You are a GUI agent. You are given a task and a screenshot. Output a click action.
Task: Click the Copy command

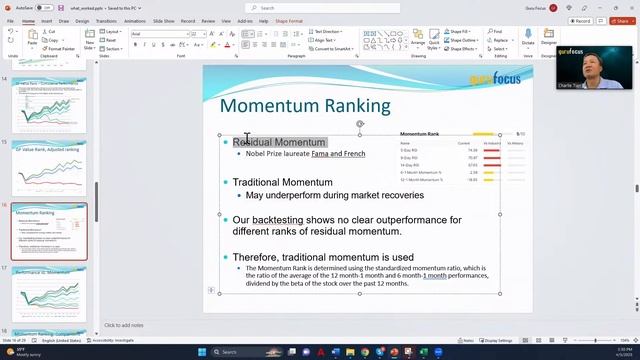(x=51, y=40)
